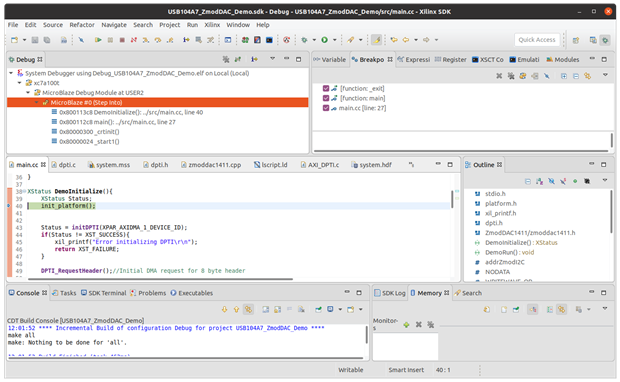This screenshot has height=382, width=620.
Task: Open the dpti.c editor tab
Action: pyautogui.click(x=63, y=165)
